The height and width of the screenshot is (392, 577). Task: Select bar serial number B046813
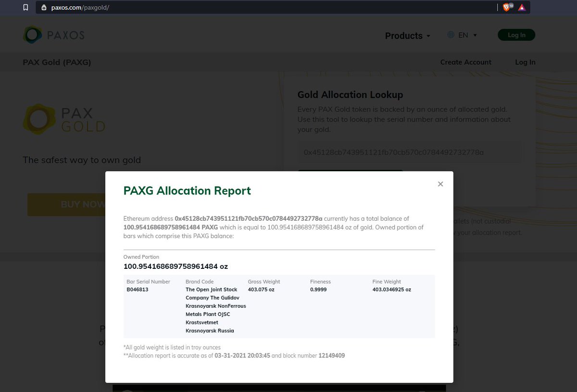[x=138, y=290]
